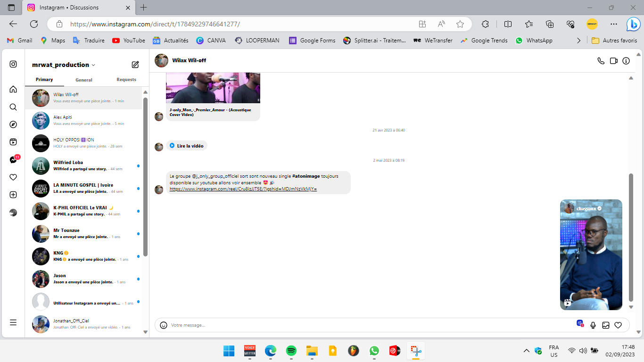The height and width of the screenshot is (362, 644).
Task: Open the conversation information icon
Action: tap(626, 61)
